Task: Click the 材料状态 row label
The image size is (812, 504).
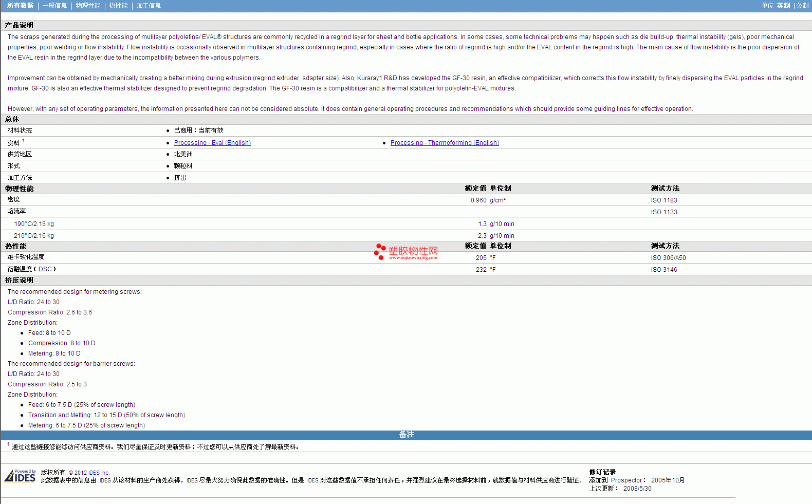Action: pos(20,130)
